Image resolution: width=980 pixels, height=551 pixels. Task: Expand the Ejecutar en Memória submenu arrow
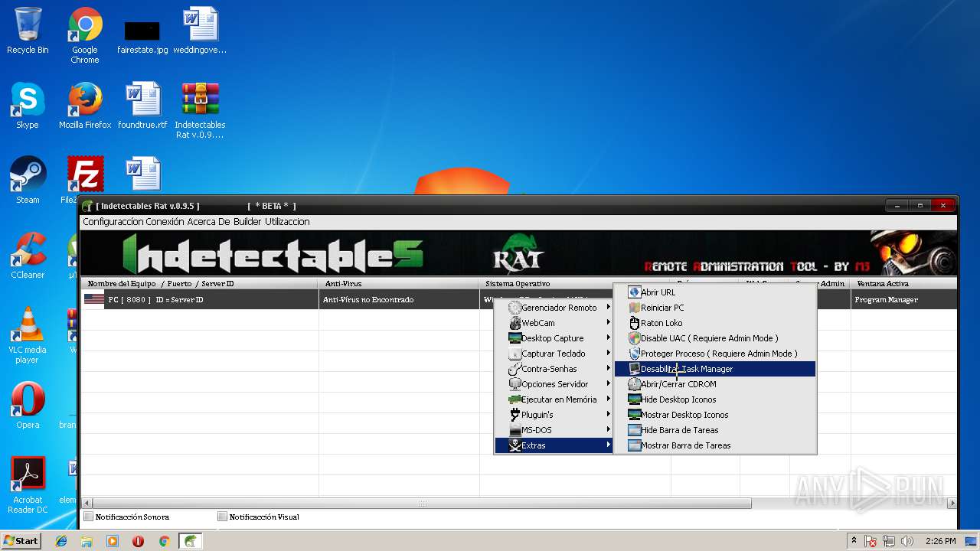(609, 399)
